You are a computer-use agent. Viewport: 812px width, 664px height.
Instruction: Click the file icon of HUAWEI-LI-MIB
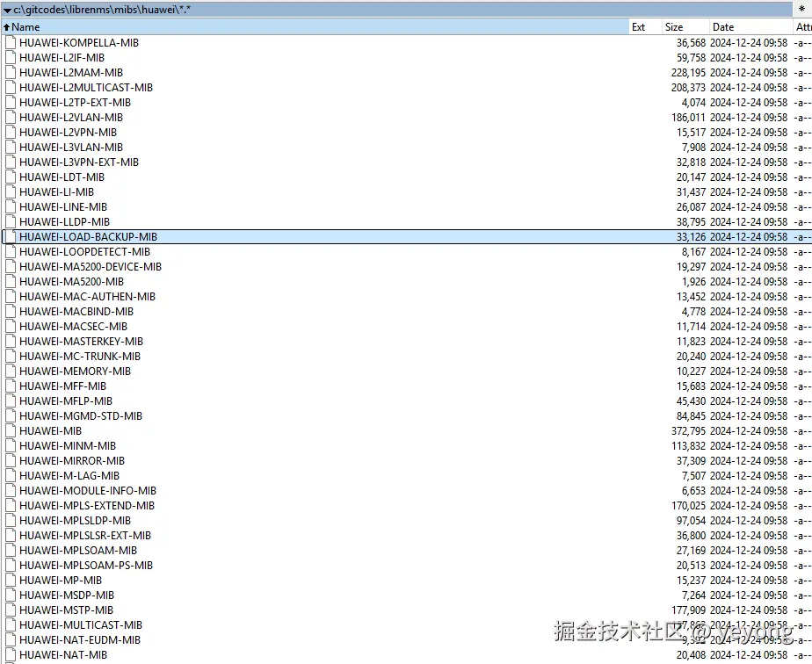click(11, 192)
